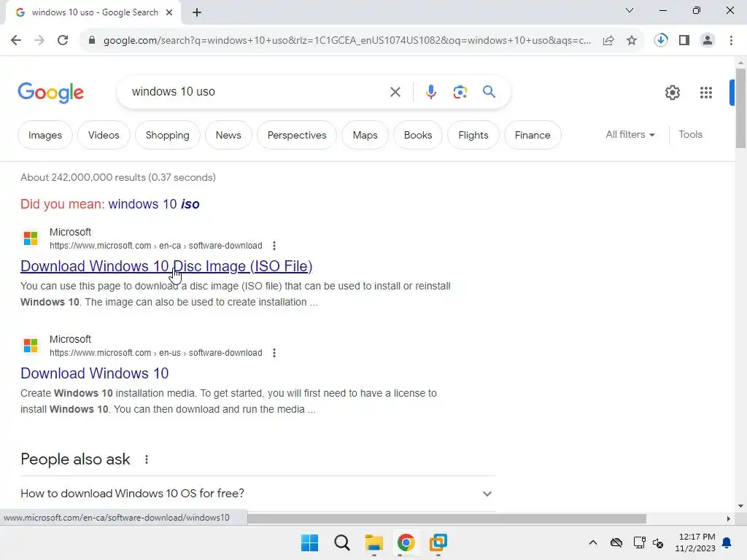Close the windows 10 uso tab
Image resolution: width=747 pixels, height=560 pixels.
coord(169,12)
